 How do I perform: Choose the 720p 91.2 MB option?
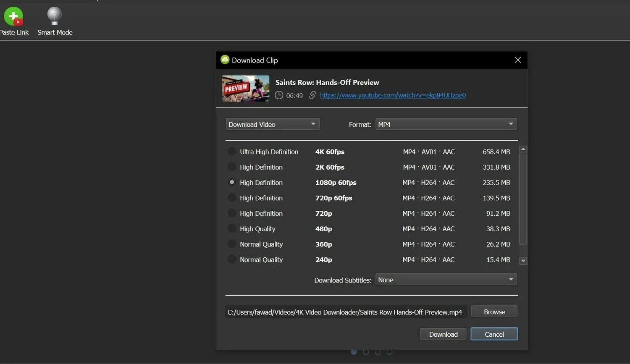232,213
